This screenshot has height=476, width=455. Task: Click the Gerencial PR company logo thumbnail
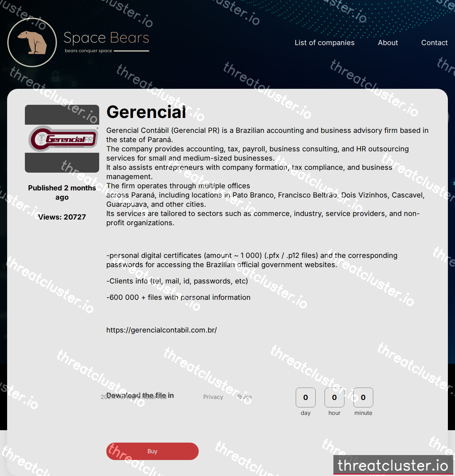[x=62, y=139]
